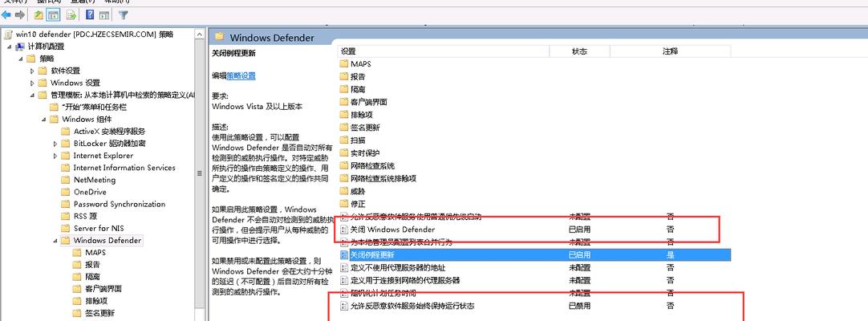The width and height of the screenshot is (868, 321).
Task: Click the folder icon beside NetMeeting
Action: [65, 180]
